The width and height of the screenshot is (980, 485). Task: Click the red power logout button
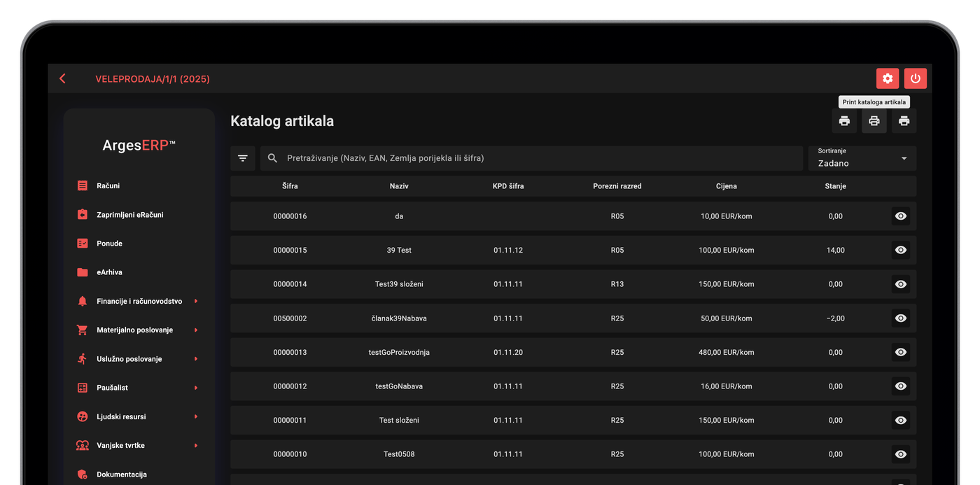pos(915,78)
